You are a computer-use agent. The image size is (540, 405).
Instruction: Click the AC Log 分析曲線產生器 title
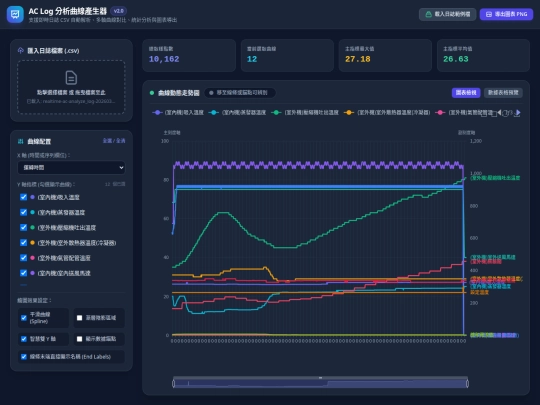[68, 11]
